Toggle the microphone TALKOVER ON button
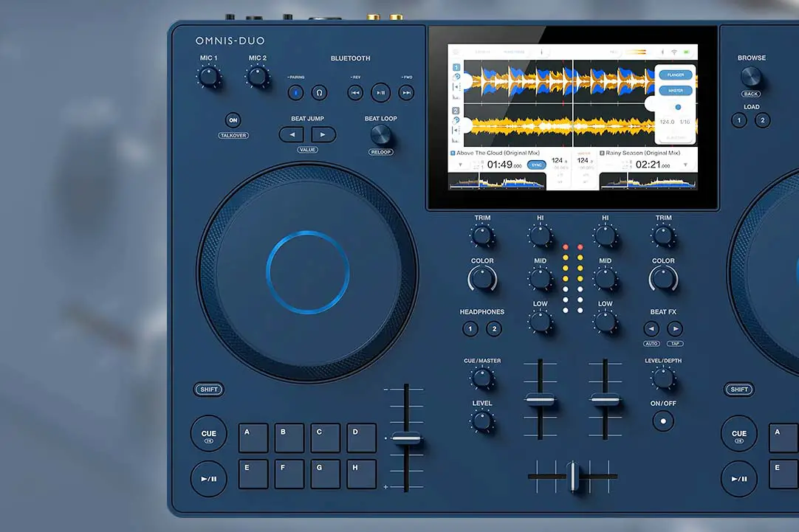799x532 pixels. pos(233,120)
